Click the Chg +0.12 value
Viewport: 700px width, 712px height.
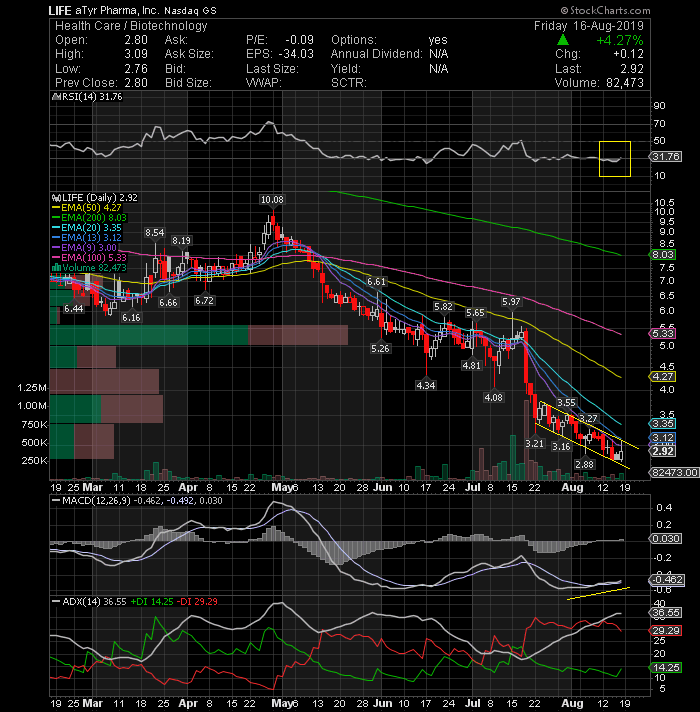tap(628, 54)
